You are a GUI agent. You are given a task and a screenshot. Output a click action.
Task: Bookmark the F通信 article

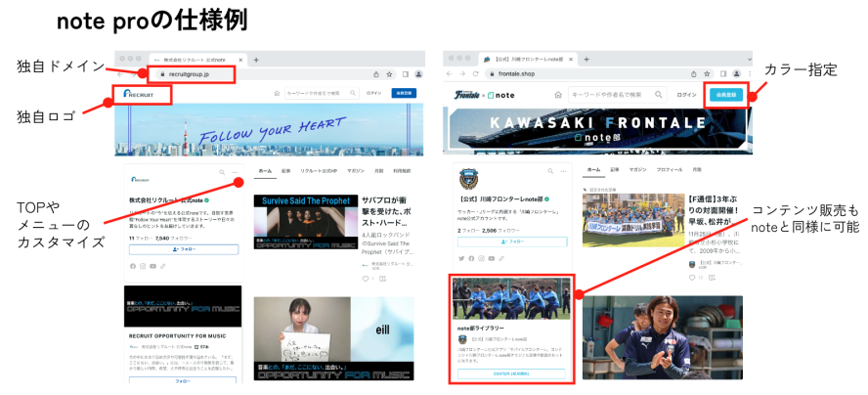(712, 277)
